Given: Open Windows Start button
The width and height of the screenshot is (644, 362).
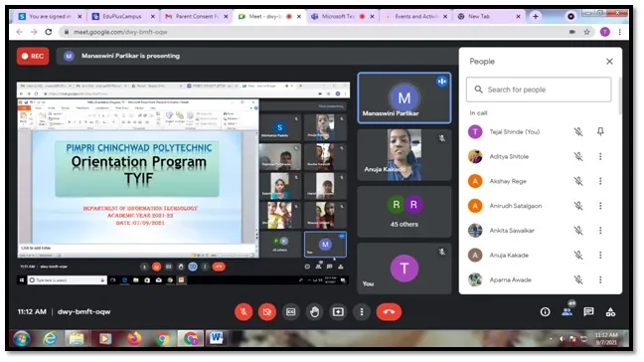Looking at the screenshot, I should pyautogui.click(x=21, y=338).
